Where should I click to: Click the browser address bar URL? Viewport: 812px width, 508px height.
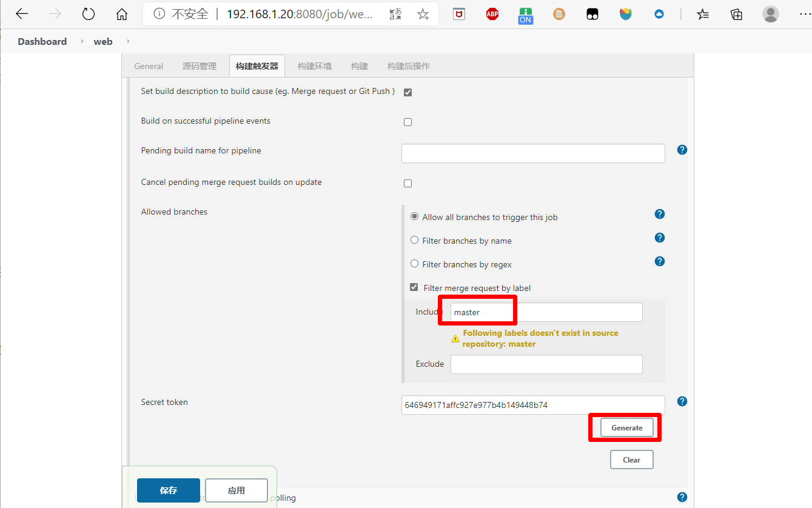coord(300,14)
